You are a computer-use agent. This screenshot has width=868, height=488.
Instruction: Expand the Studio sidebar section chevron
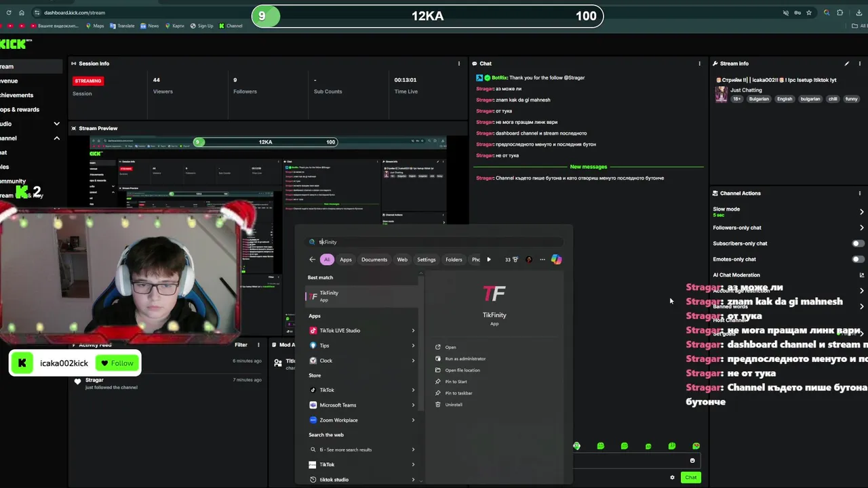[56, 123]
